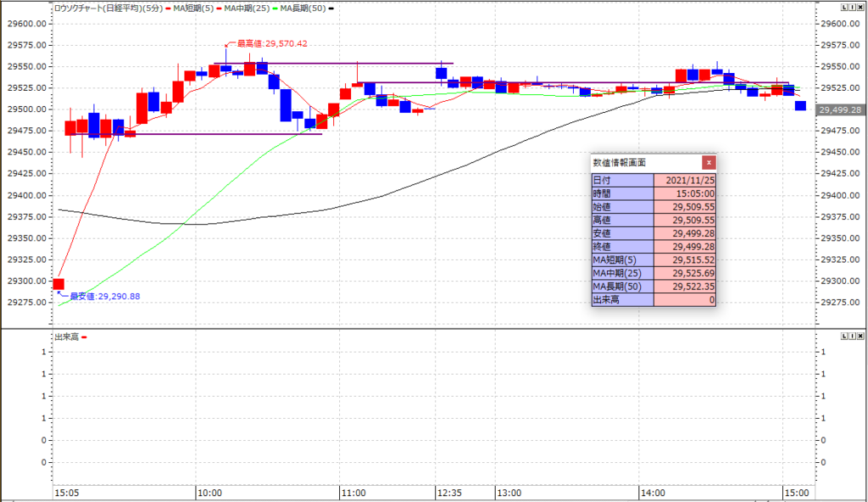
Task: Close the 出来高 volume pane with its X button
Action: click(x=860, y=337)
